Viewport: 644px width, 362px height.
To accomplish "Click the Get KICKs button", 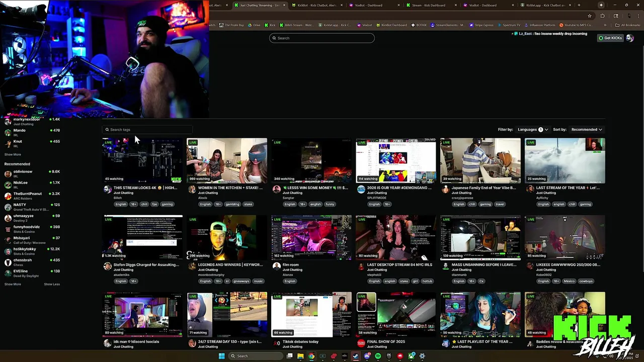I will pyautogui.click(x=610, y=38).
